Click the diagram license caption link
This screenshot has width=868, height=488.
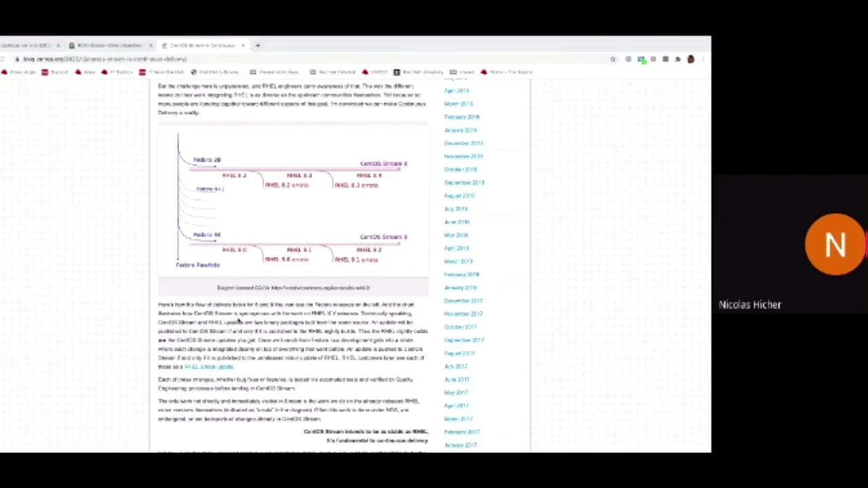click(x=293, y=287)
